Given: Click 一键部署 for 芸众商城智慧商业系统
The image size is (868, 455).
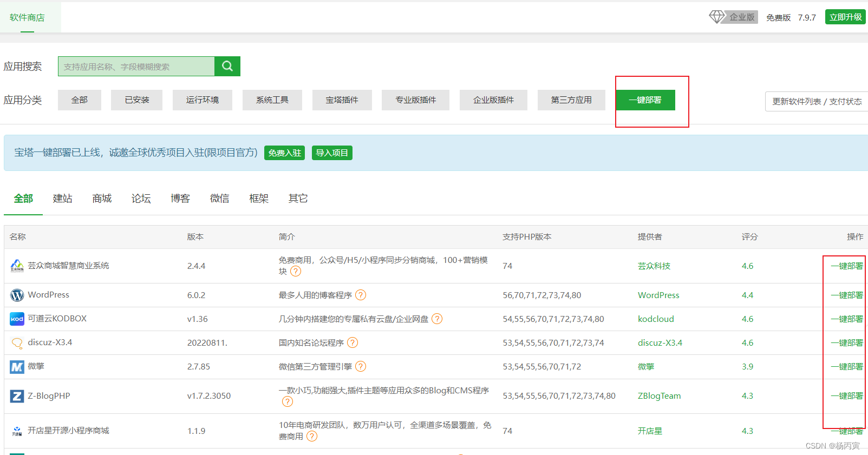Looking at the screenshot, I should pyautogui.click(x=847, y=266).
